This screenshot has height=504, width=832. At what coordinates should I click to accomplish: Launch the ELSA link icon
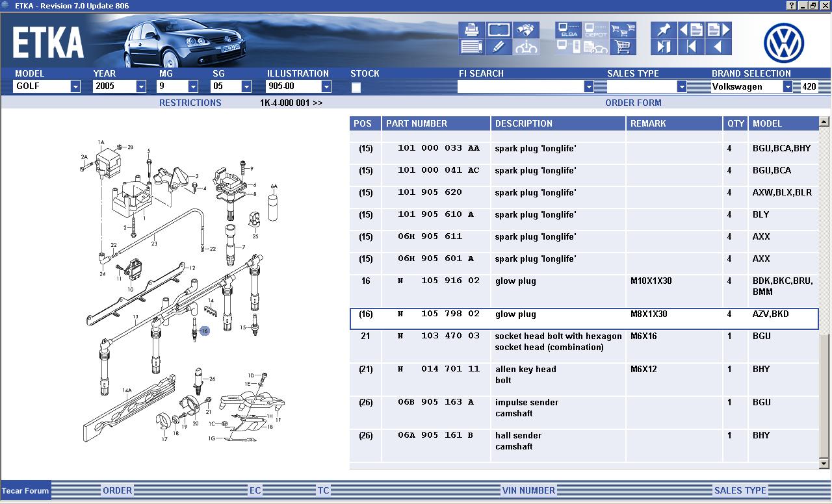point(569,30)
